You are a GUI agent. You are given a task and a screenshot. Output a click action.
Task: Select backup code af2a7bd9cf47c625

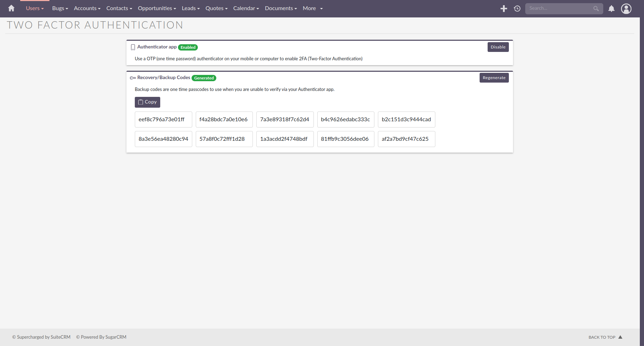tap(406, 139)
